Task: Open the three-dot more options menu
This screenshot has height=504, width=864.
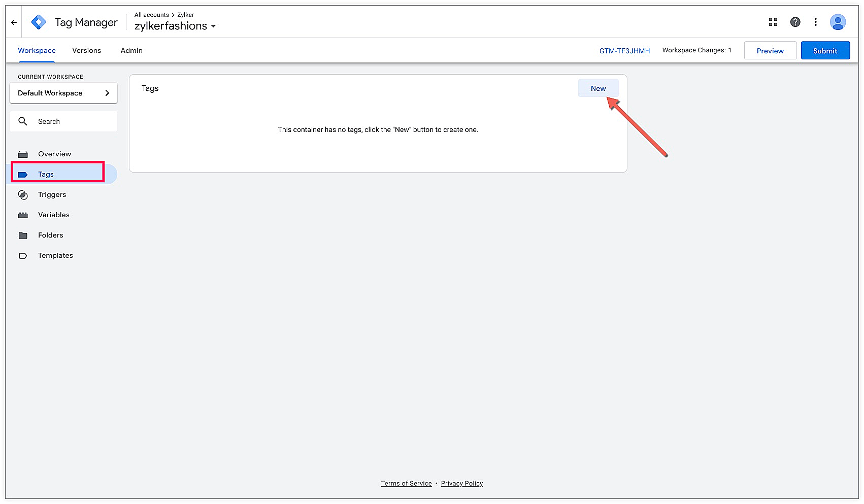Action: coord(816,22)
